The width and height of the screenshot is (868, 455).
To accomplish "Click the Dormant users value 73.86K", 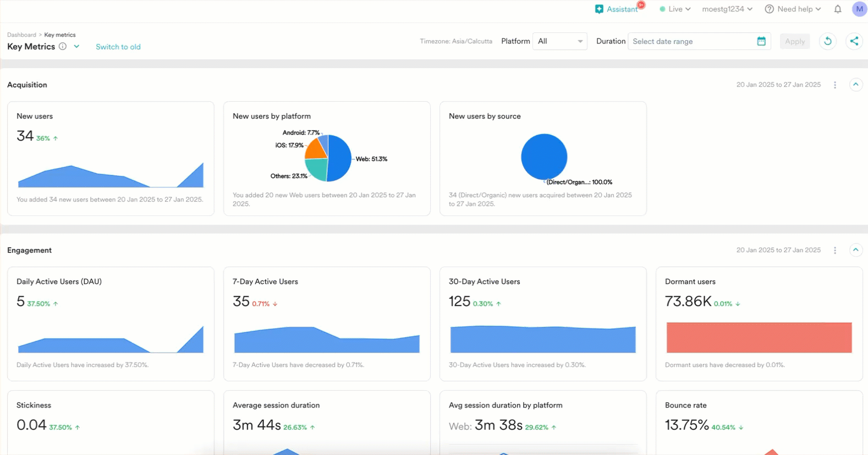I will click(x=688, y=301).
